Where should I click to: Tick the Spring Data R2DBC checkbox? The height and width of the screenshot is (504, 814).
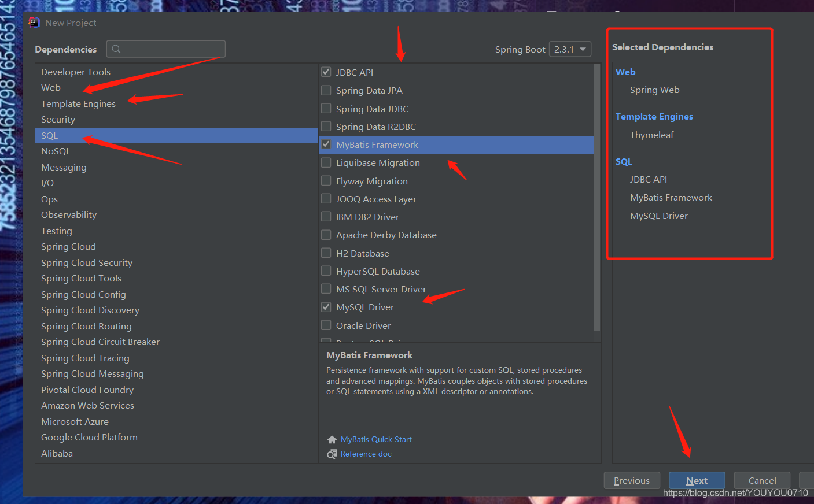[x=326, y=127]
